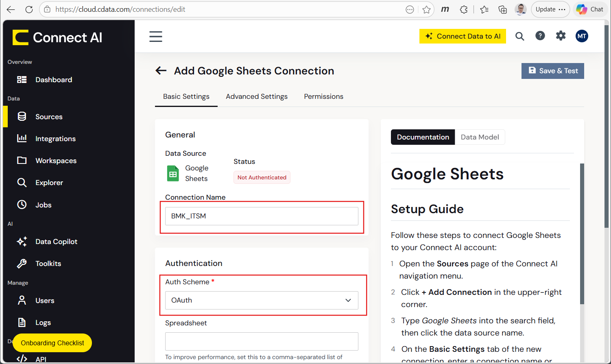This screenshot has width=611, height=364.
Task: Switch to Advanced Settings tab
Action: coord(257,97)
